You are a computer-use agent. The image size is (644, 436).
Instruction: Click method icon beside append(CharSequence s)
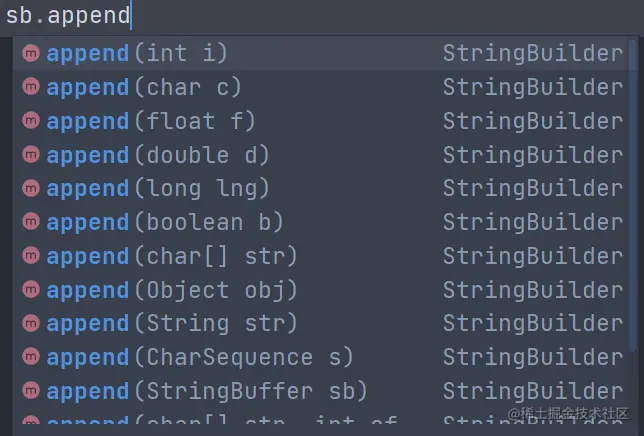coord(31,358)
